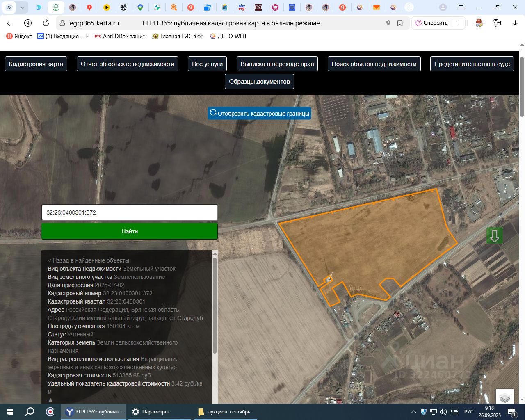Click the 513355.68 руб. cadastral value
The image size is (525, 420).
click(132, 375)
